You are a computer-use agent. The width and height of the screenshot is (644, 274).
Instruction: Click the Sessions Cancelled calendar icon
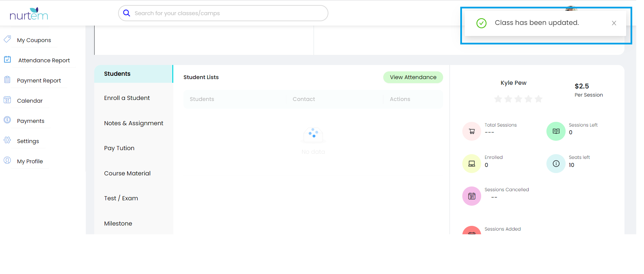tap(472, 196)
